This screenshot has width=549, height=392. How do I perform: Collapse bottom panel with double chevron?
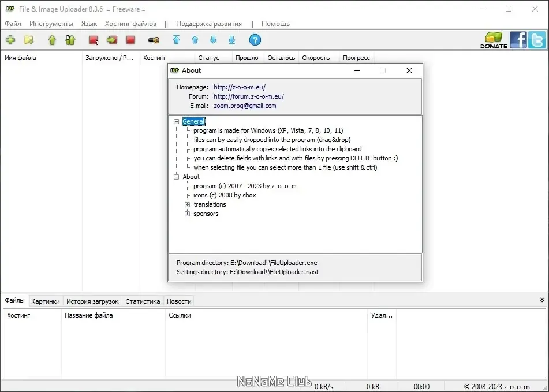click(541, 300)
